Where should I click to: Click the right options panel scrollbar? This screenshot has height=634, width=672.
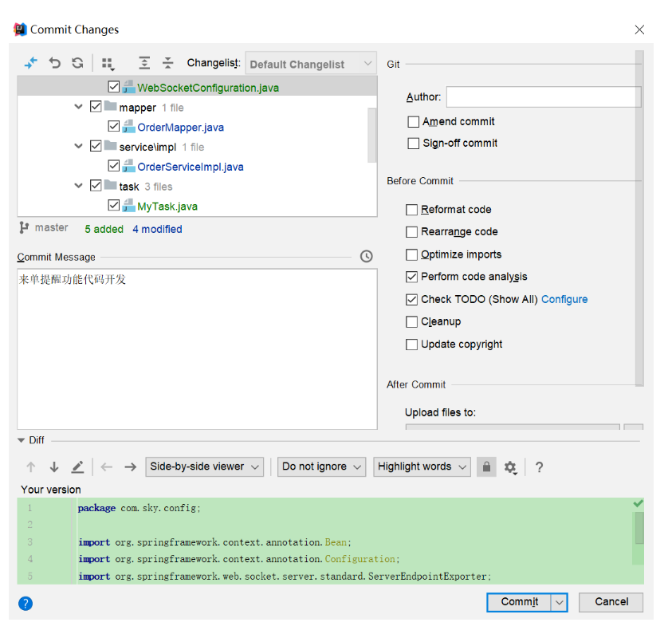[x=639, y=218]
